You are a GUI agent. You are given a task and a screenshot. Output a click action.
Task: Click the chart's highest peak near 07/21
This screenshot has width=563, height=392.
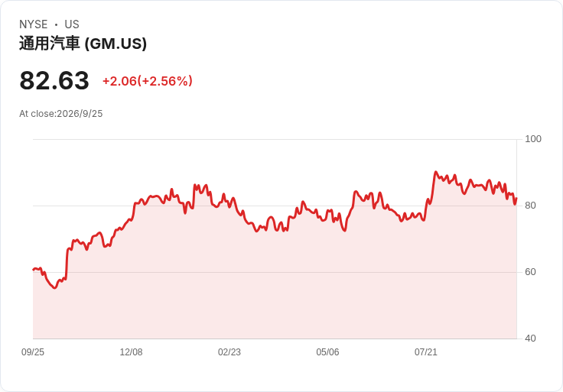point(435,172)
